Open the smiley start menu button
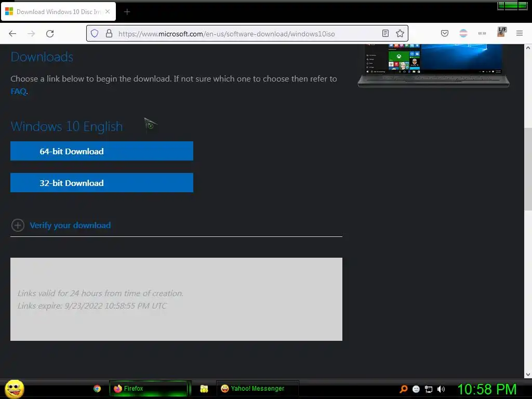 [14, 389]
